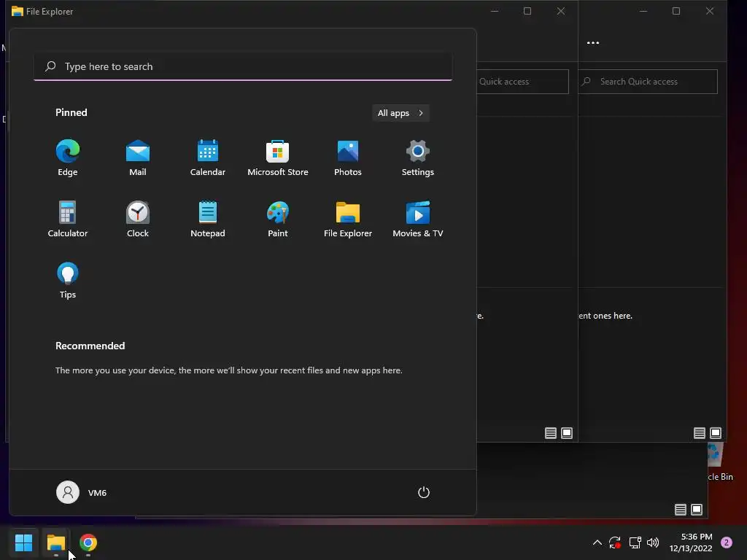
Task: Open network status in system tray
Action: (x=635, y=542)
